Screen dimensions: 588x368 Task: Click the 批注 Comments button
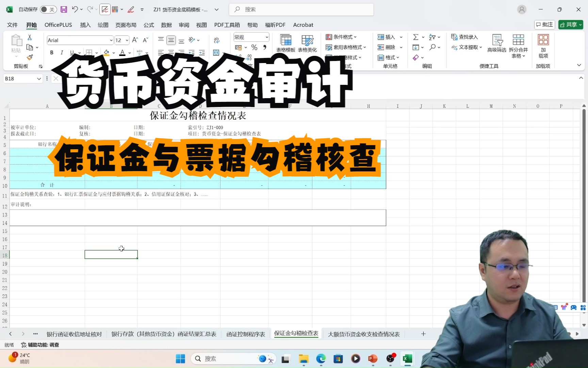(x=544, y=25)
